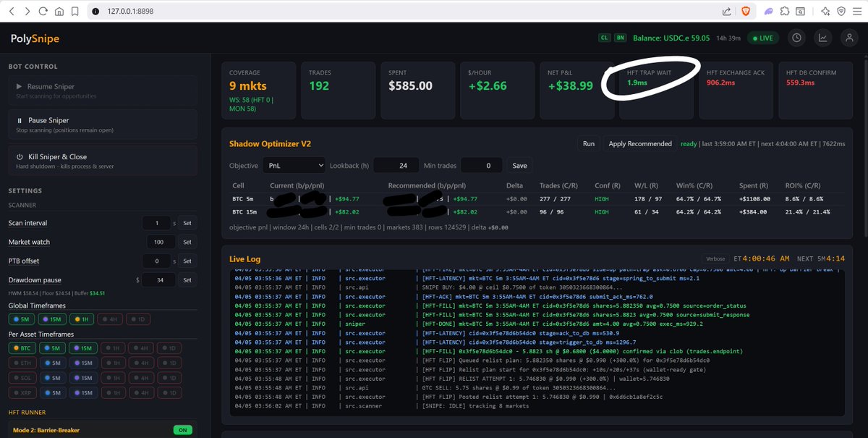The image size is (868, 438).
Task: Click the Balance: USDC.e 59.05 text
Action: 671,38
